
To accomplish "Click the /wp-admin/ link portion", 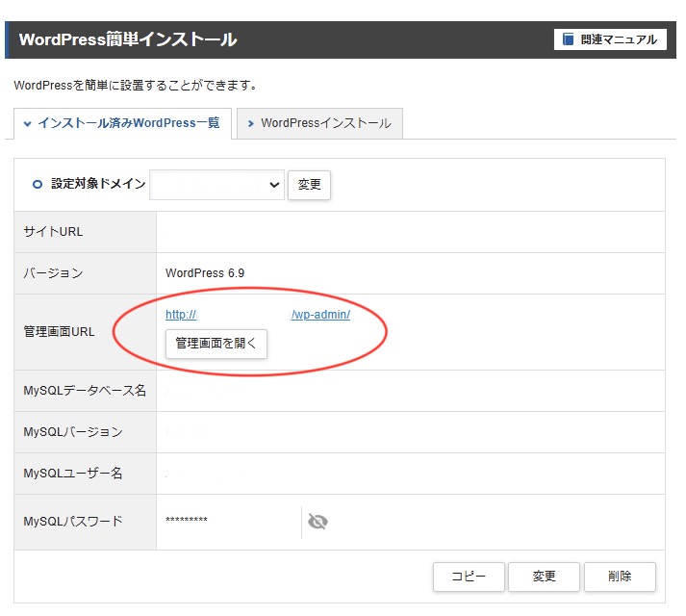I will (320, 315).
